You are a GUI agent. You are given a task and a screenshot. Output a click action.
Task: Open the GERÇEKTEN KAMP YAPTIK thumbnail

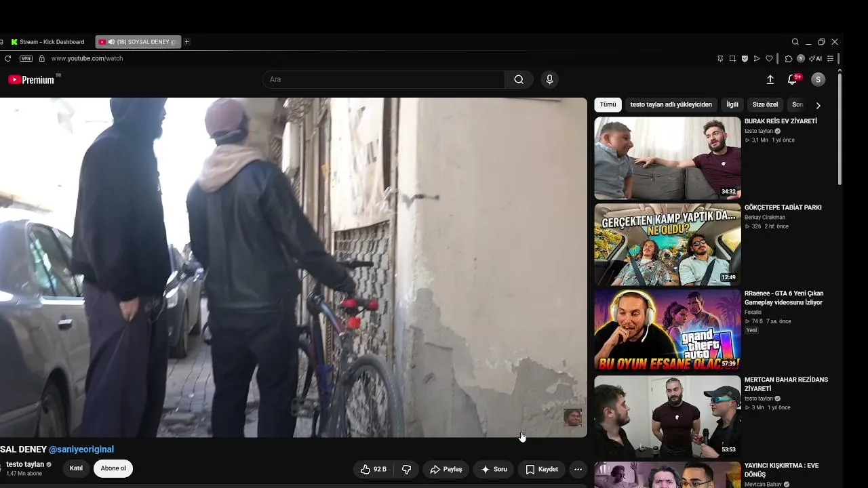[x=667, y=245]
